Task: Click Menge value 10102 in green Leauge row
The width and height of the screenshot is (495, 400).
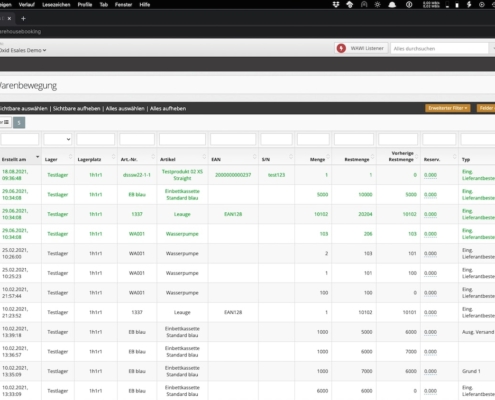Action: pyautogui.click(x=321, y=214)
